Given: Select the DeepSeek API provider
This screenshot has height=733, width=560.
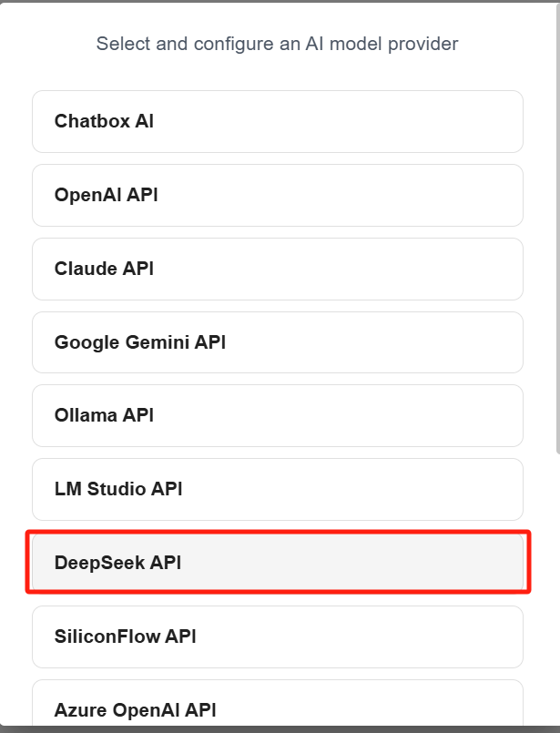Looking at the screenshot, I should (x=277, y=563).
